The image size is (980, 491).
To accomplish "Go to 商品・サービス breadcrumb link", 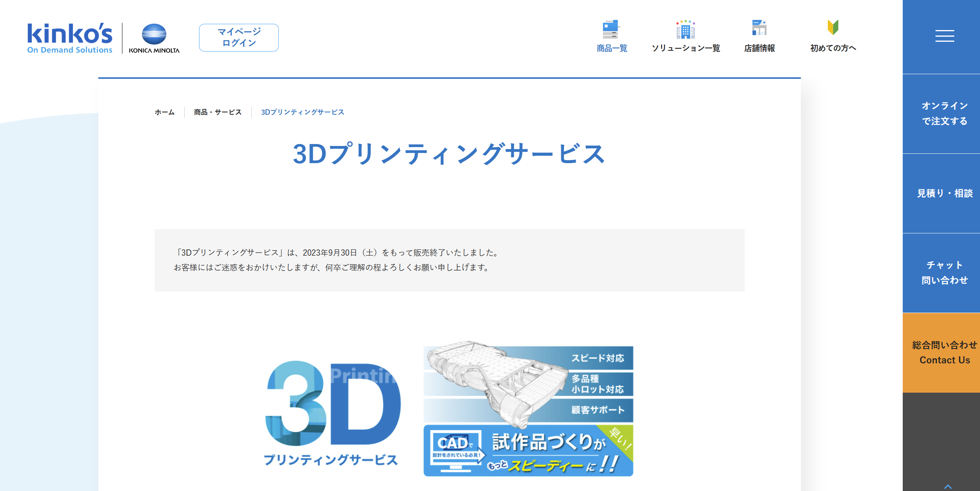I will pos(218,112).
